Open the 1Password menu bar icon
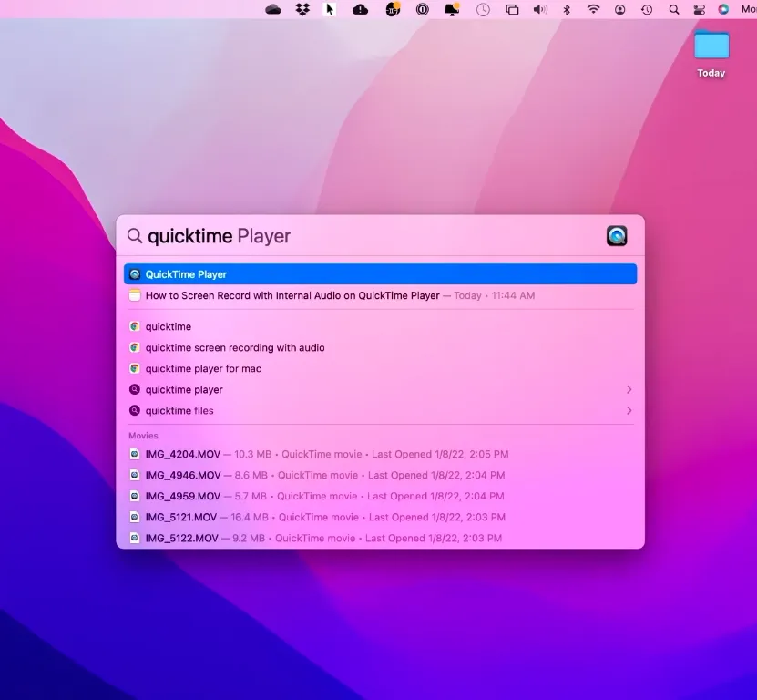 pos(422,9)
